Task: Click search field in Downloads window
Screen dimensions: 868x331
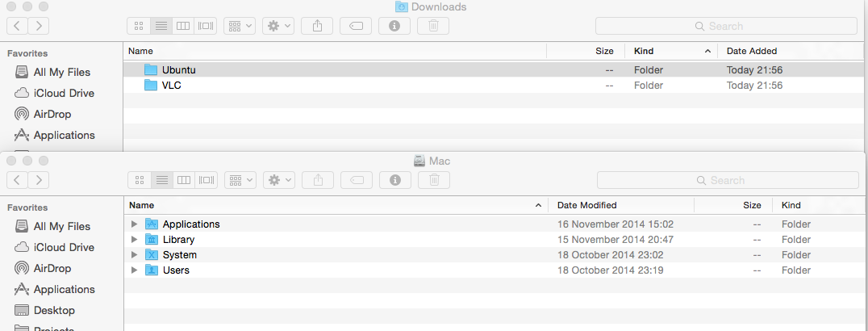Action: pyautogui.click(x=726, y=26)
